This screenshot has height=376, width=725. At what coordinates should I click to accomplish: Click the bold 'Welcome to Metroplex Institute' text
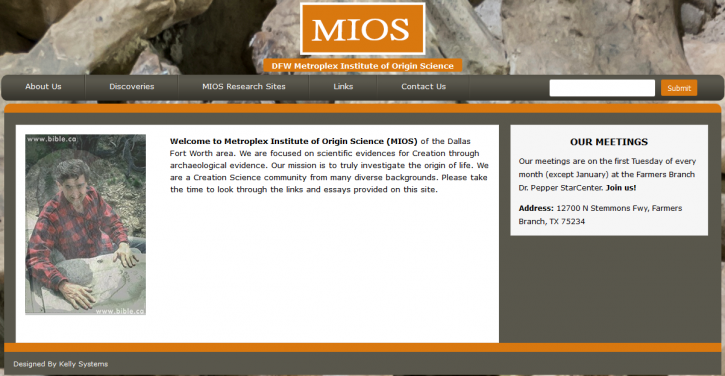pyautogui.click(x=294, y=141)
